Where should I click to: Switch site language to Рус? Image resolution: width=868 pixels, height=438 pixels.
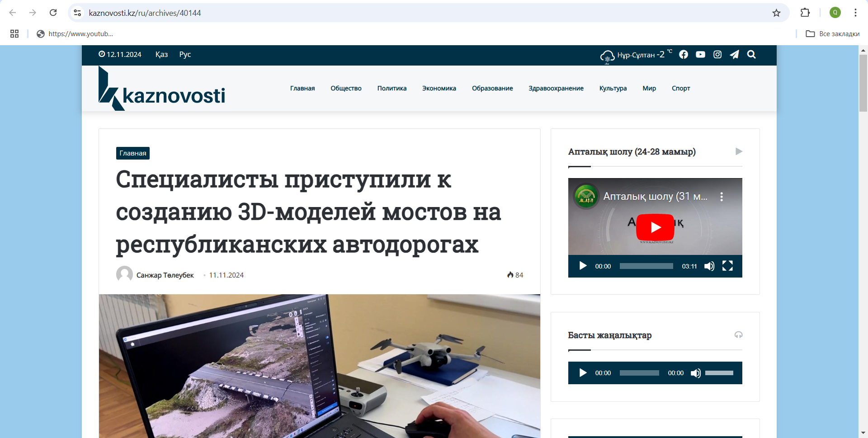(185, 54)
